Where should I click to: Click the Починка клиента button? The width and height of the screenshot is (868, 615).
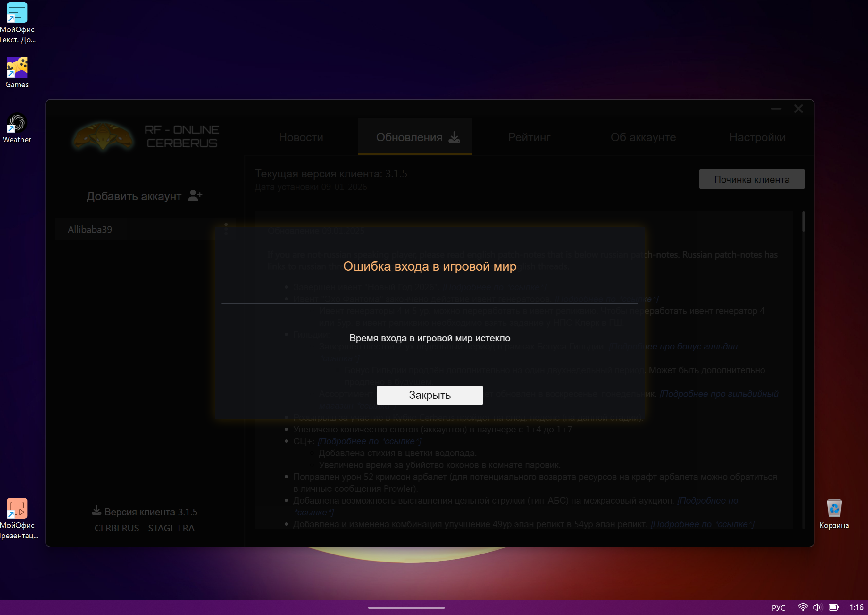coord(751,179)
